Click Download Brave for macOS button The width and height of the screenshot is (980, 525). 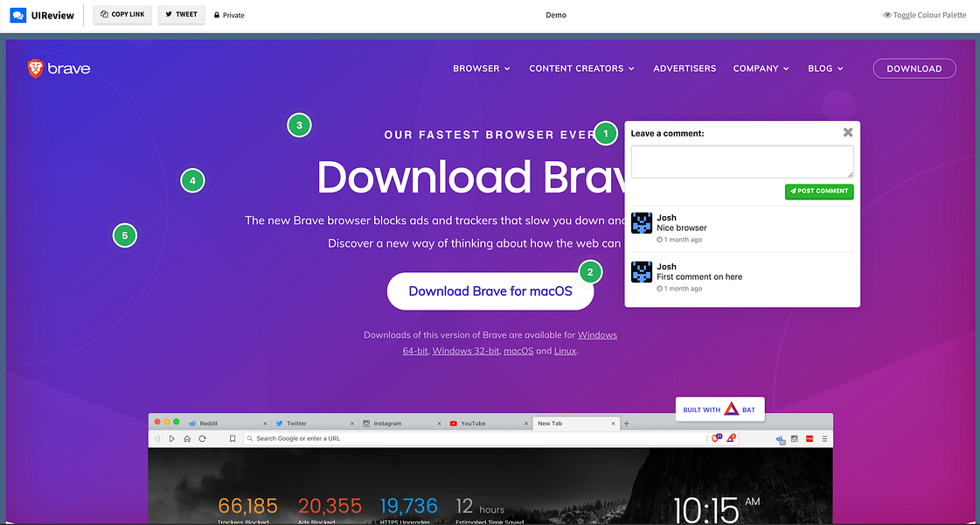point(490,291)
